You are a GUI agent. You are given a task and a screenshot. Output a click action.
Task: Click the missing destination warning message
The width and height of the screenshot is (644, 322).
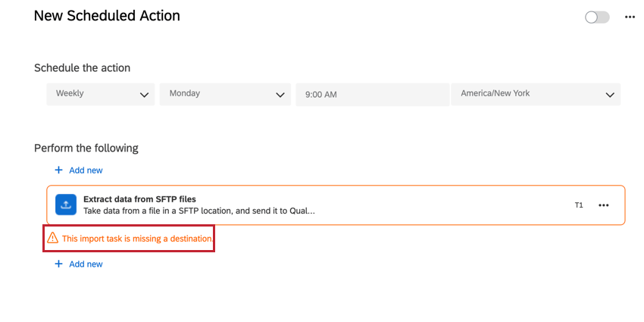138,239
